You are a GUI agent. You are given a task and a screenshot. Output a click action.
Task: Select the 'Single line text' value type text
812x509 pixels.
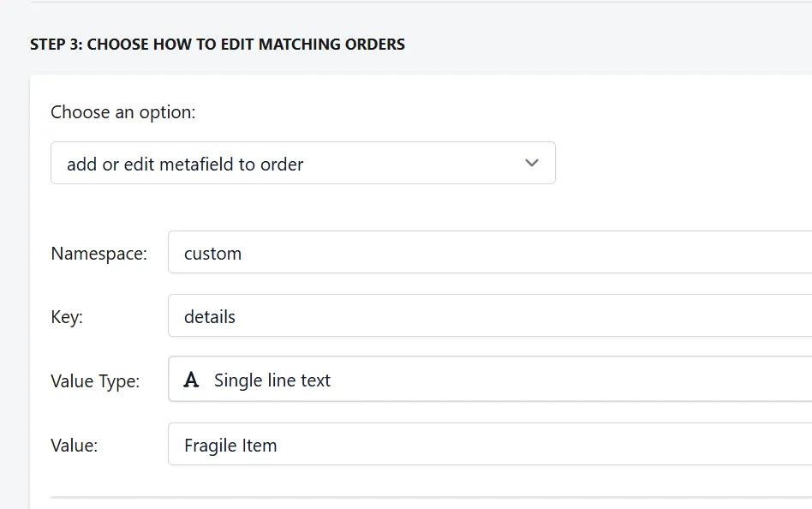pos(272,380)
